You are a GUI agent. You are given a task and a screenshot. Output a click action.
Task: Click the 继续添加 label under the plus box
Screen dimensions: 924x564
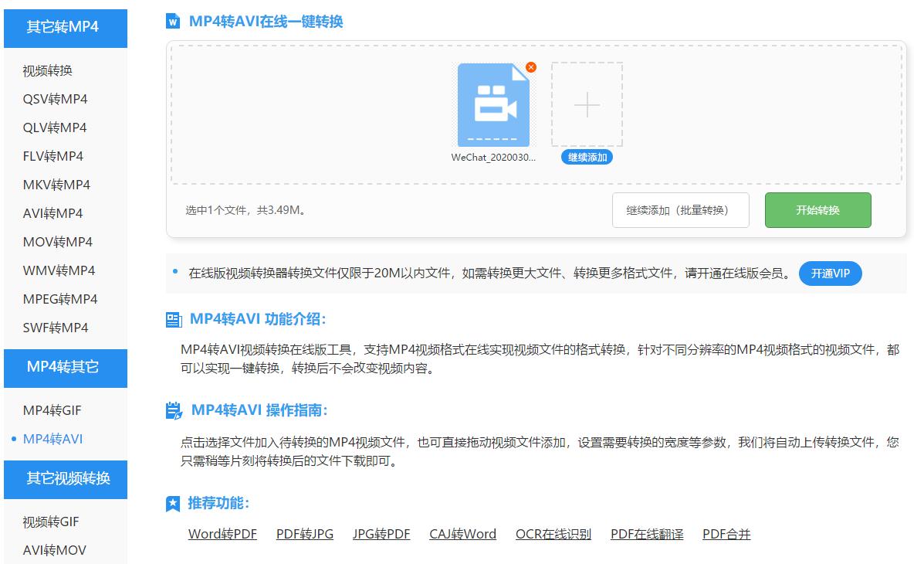tap(586, 158)
